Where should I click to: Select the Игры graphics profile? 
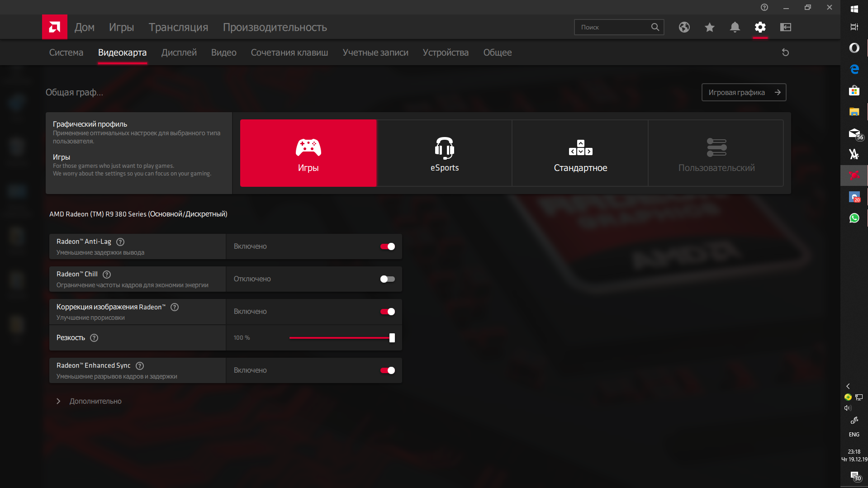click(x=308, y=153)
